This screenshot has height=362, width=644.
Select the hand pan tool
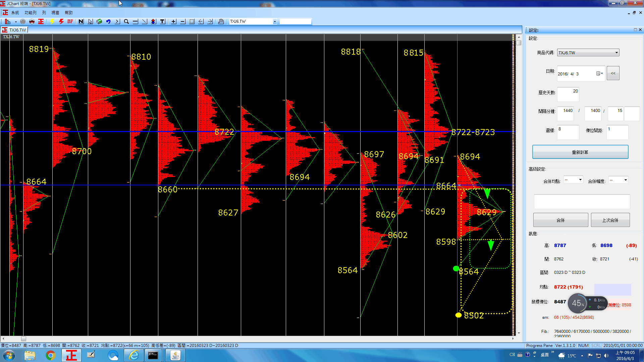tap(221, 21)
